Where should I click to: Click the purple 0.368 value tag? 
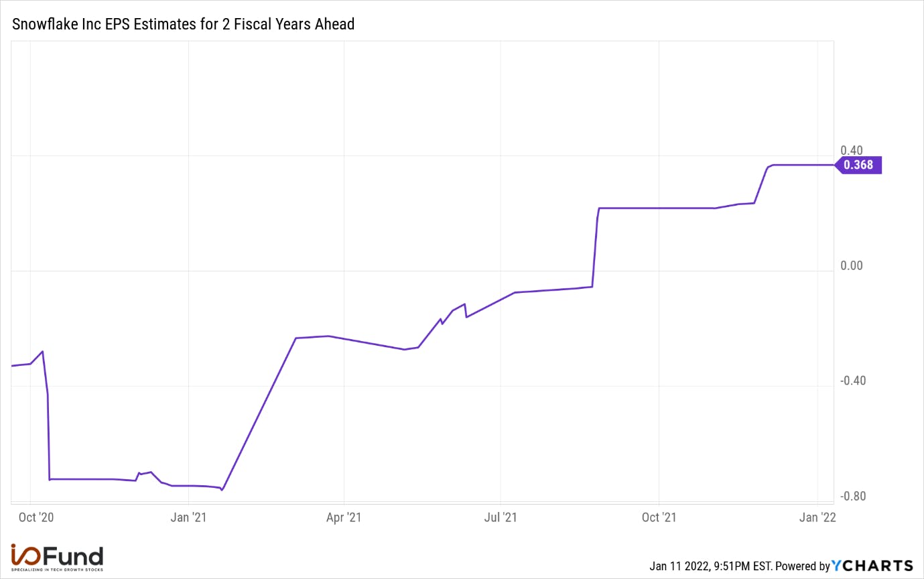click(858, 164)
